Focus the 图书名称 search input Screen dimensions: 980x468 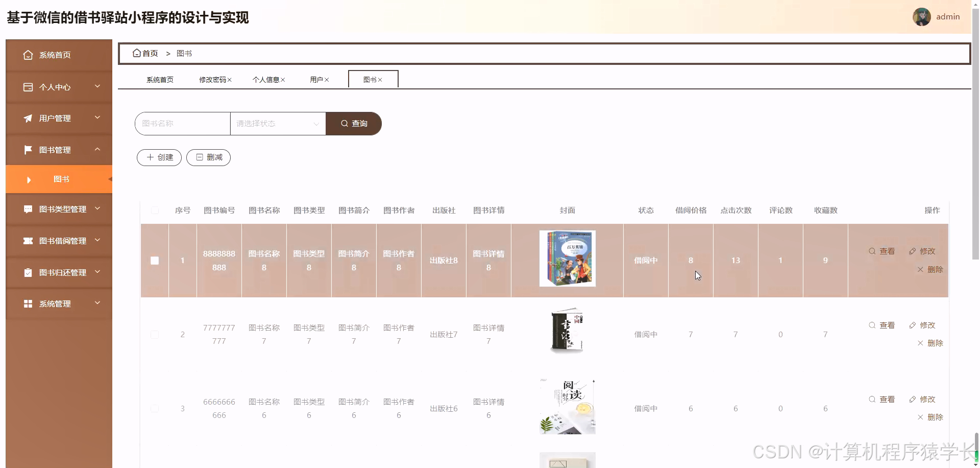click(183, 124)
